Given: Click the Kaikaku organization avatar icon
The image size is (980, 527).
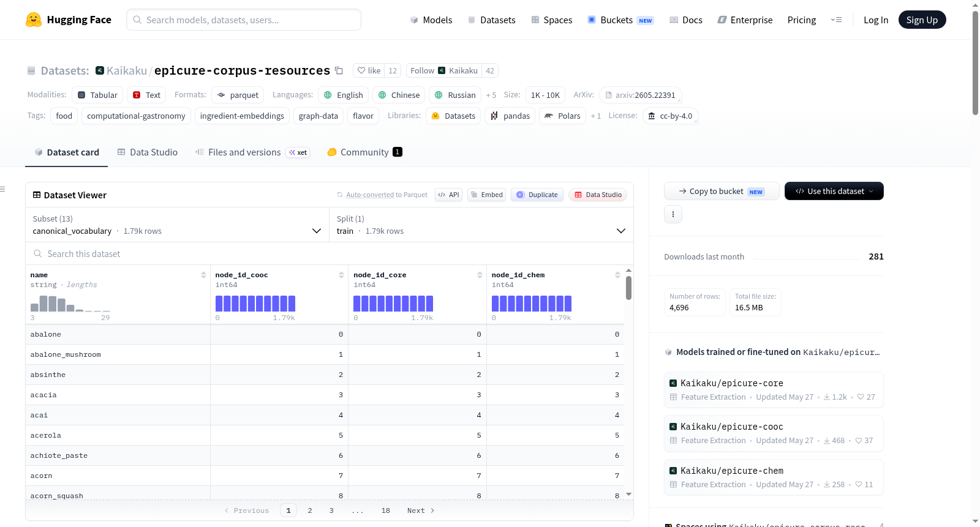Looking at the screenshot, I should (100, 70).
